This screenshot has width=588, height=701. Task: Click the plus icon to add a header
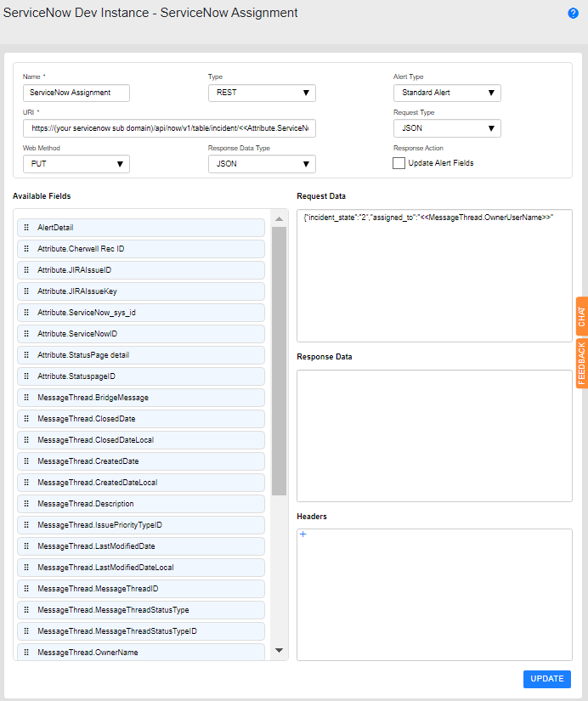[303, 534]
